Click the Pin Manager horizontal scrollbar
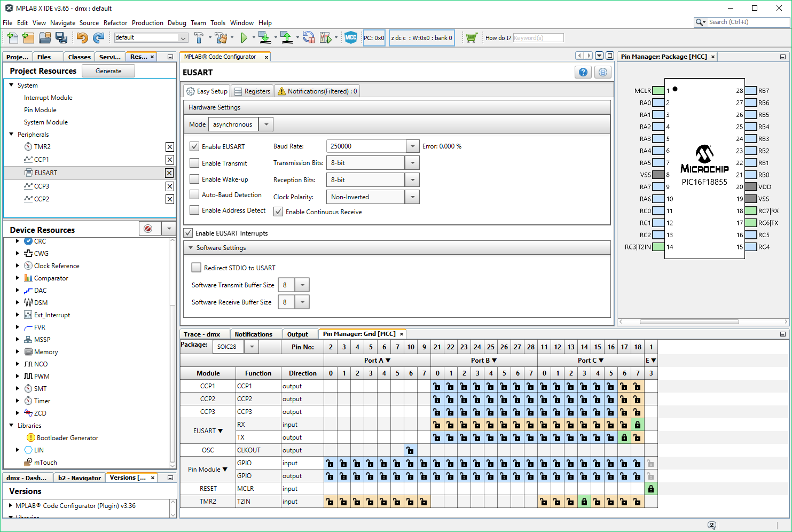 [x=689, y=322]
